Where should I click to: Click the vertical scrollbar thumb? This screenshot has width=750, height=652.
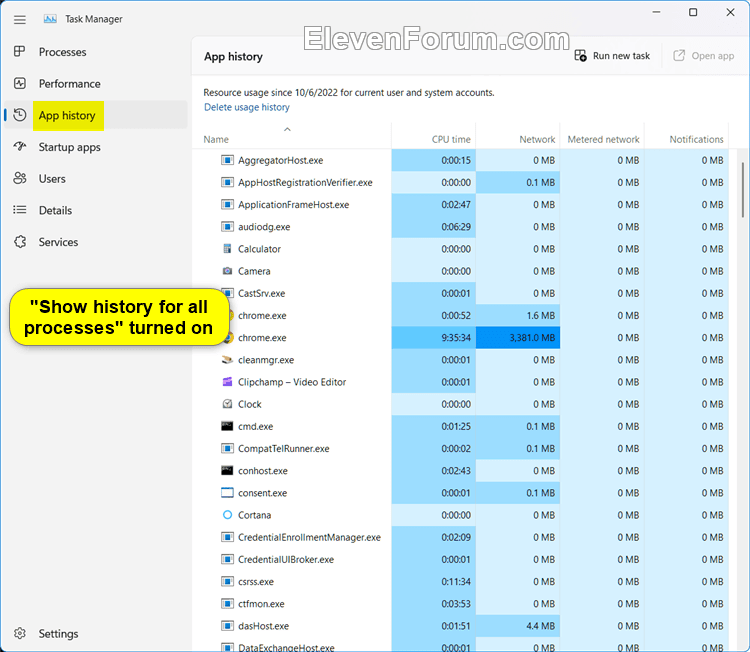(743, 190)
